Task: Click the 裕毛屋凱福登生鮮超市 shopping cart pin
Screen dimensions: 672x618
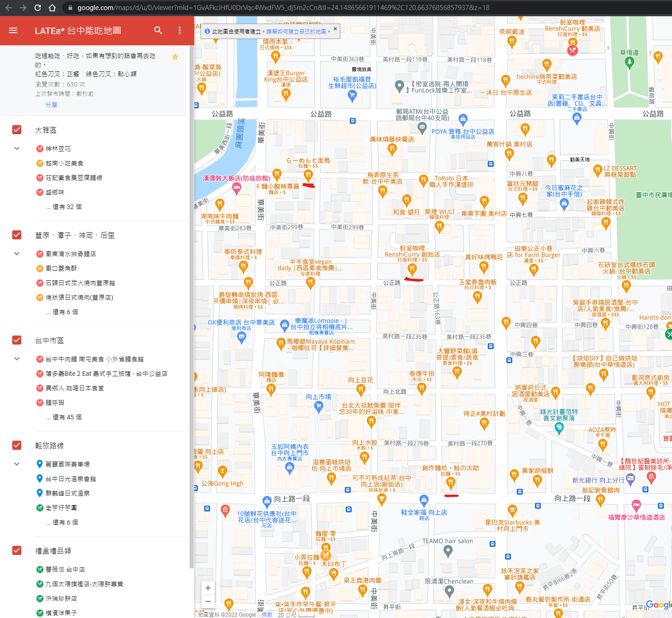Action: [x=352, y=95]
